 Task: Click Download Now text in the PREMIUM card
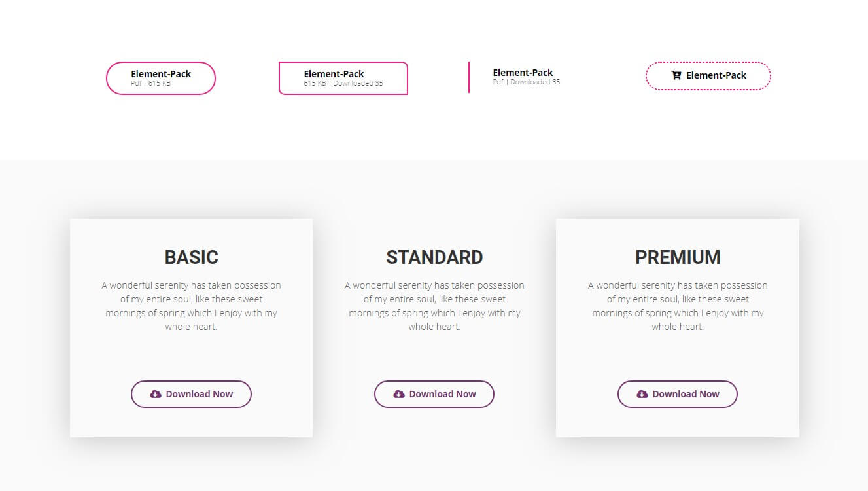click(686, 394)
